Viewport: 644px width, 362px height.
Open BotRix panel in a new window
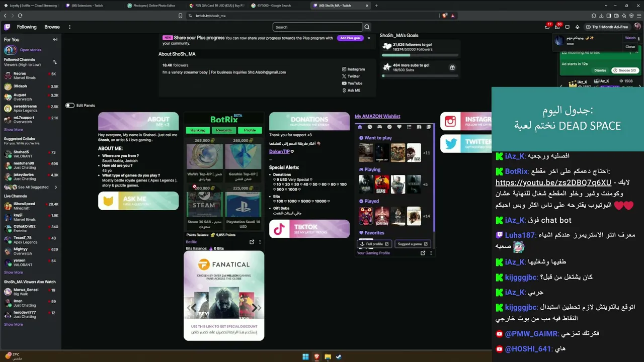coord(252,242)
